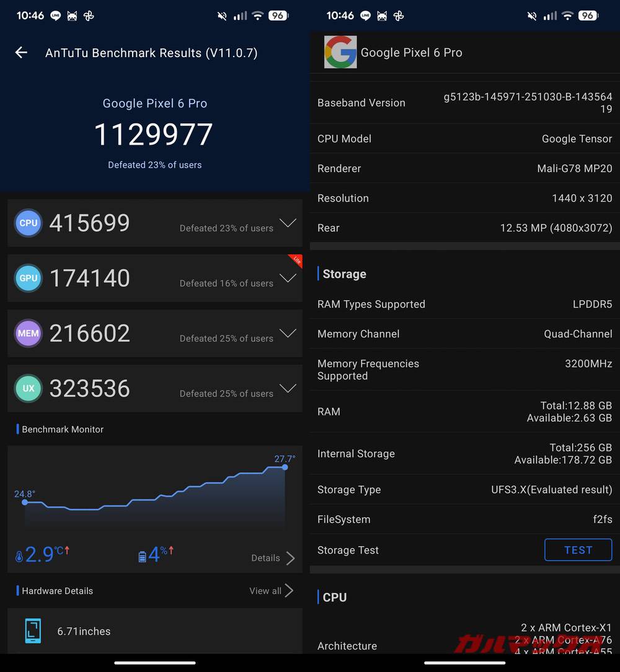Click the UX score badge icon

pyautogui.click(x=28, y=388)
